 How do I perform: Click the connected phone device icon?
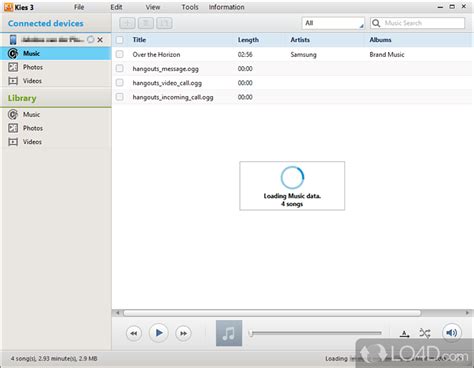click(x=13, y=40)
